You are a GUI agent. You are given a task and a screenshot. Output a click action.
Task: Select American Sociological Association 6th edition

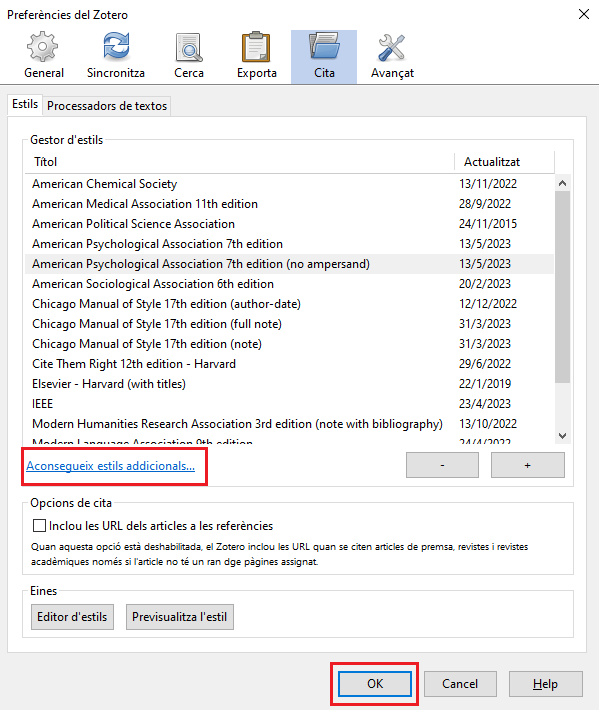pos(289,284)
